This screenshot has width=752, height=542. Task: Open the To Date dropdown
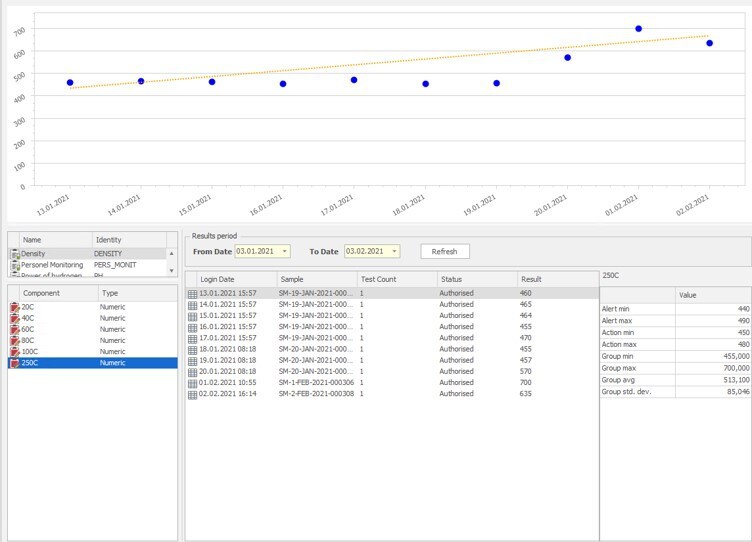[x=394, y=251]
